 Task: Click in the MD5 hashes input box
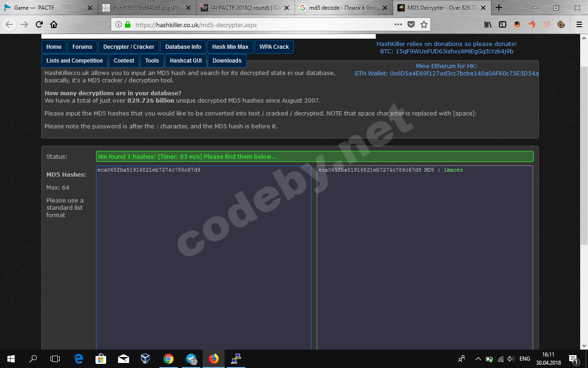click(204, 258)
